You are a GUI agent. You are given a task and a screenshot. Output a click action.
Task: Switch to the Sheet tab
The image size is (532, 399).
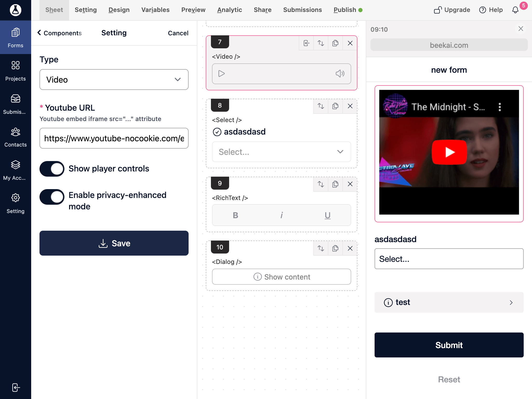pos(54,10)
